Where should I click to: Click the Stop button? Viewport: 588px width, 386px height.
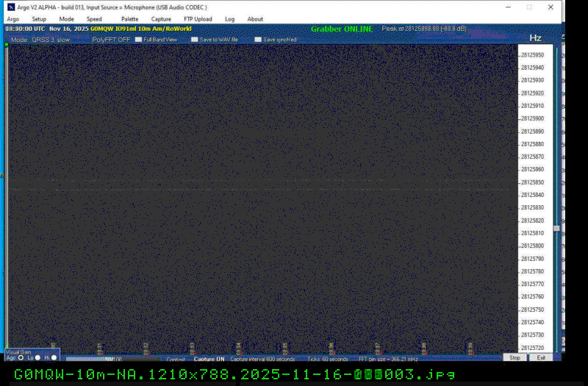tap(514, 357)
